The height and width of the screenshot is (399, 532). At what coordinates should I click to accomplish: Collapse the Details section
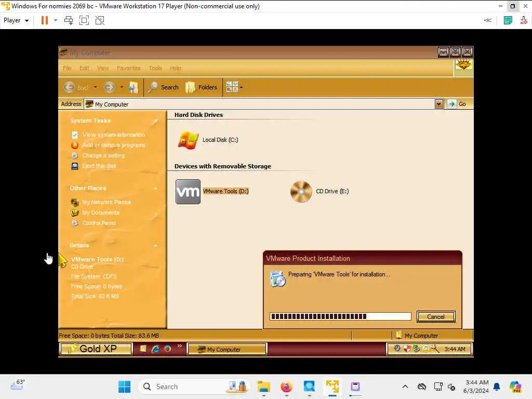click(155, 245)
